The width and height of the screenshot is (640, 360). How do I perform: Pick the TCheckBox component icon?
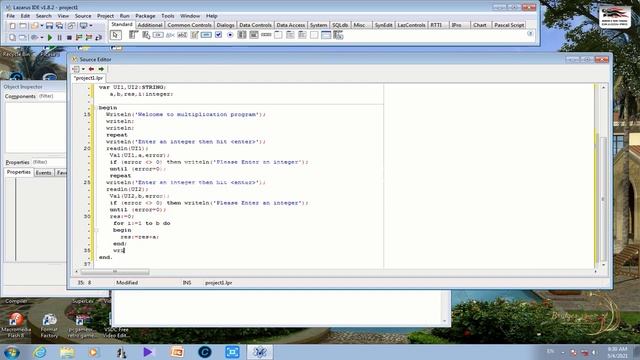218,35
